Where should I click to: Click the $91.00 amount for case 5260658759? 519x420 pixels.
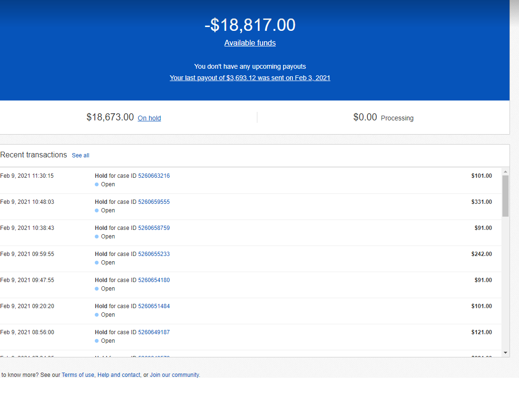[x=483, y=228]
